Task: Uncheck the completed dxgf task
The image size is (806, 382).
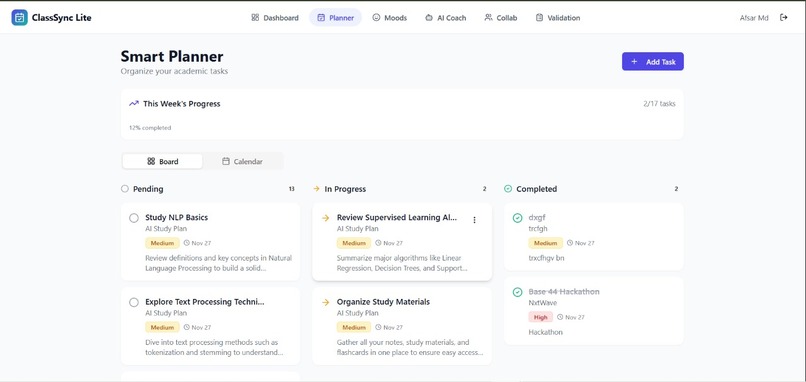Action: tap(518, 218)
